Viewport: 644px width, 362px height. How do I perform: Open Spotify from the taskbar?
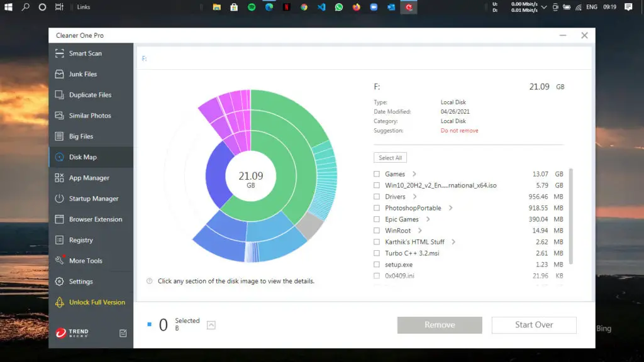pyautogui.click(x=252, y=7)
